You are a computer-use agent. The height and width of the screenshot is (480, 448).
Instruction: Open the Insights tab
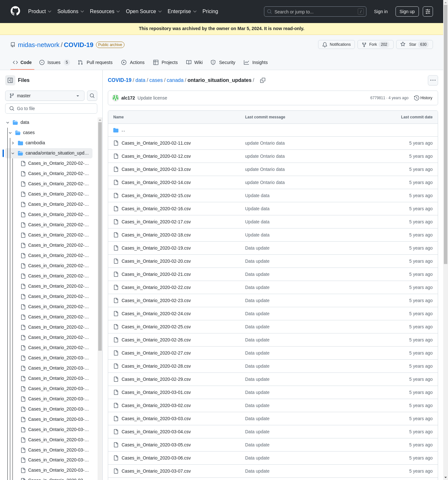(256, 62)
